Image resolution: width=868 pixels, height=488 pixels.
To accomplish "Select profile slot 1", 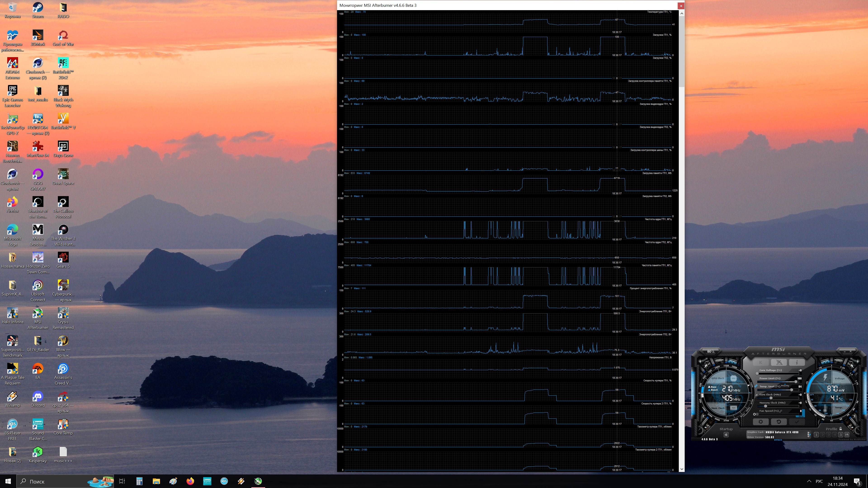I will coord(816,435).
